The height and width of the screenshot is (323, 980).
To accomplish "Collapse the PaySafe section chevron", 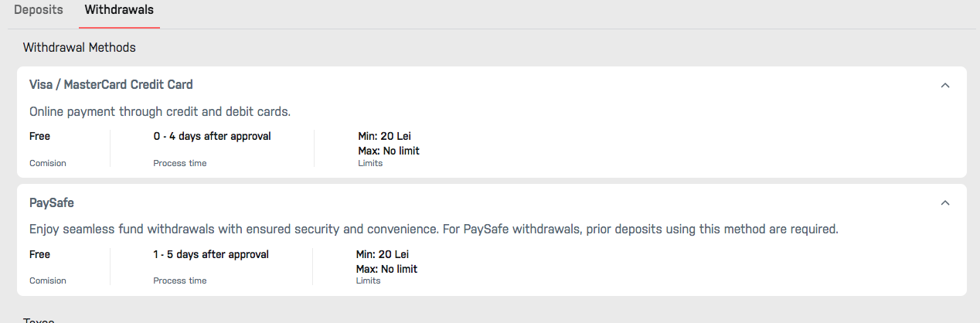I will tap(944, 203).
